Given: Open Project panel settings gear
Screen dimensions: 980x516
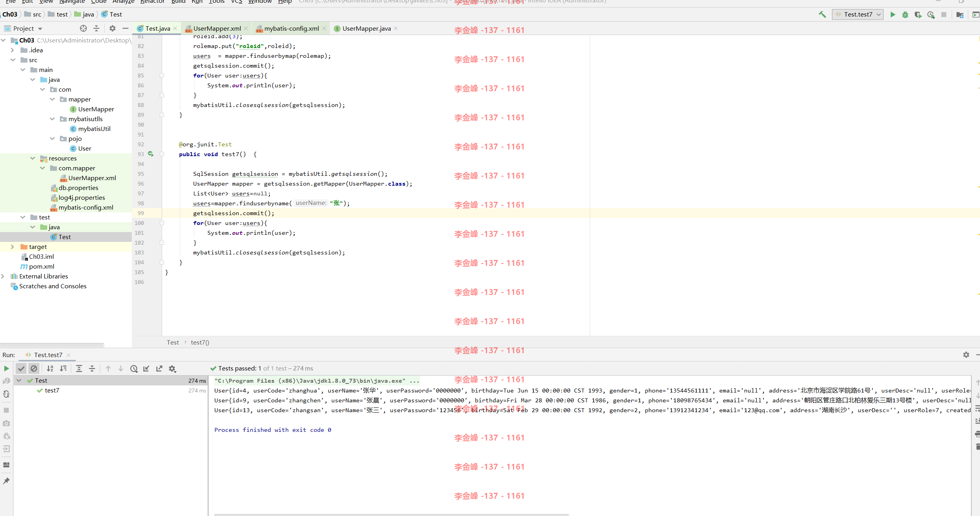Looking at the screenshot, I should point(113,28).
